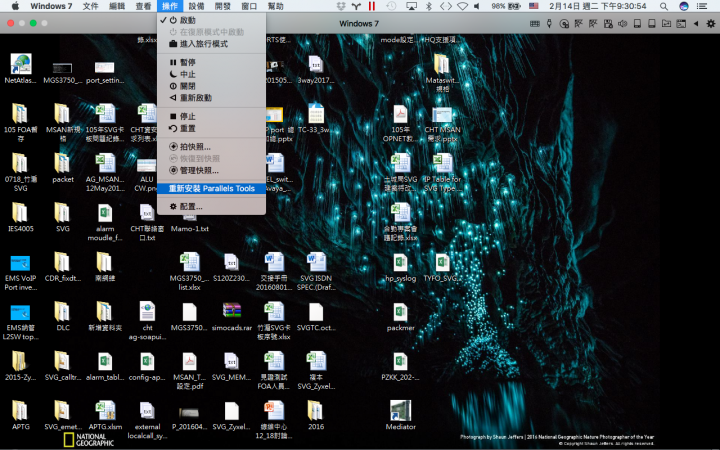Select the 105 FOA暫存 folder
Viewport: 720px width, 450px height.
(x=20, y=122)
